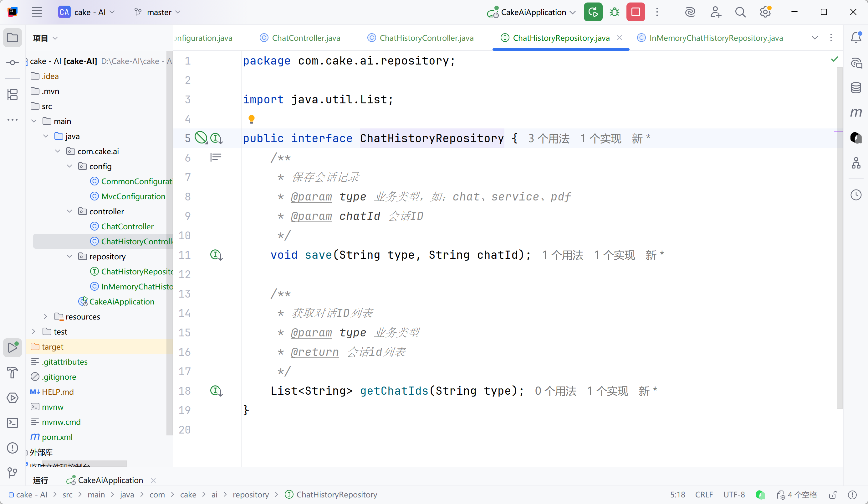Viewport: 868px width, 504px height.
Task: Open the Database tool window
Action: [x=856, y=88]
